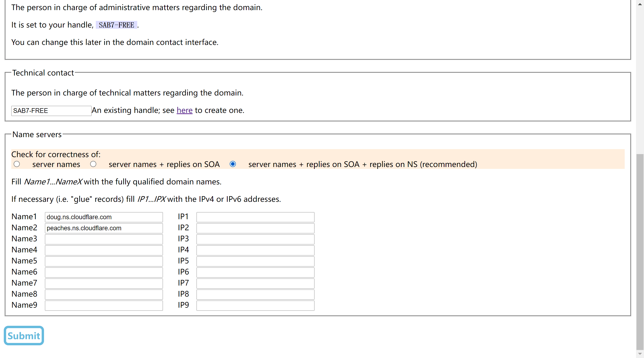Click the Name9 input field
The width and height of the screenshot is (644, 358).
coord(104,305)
